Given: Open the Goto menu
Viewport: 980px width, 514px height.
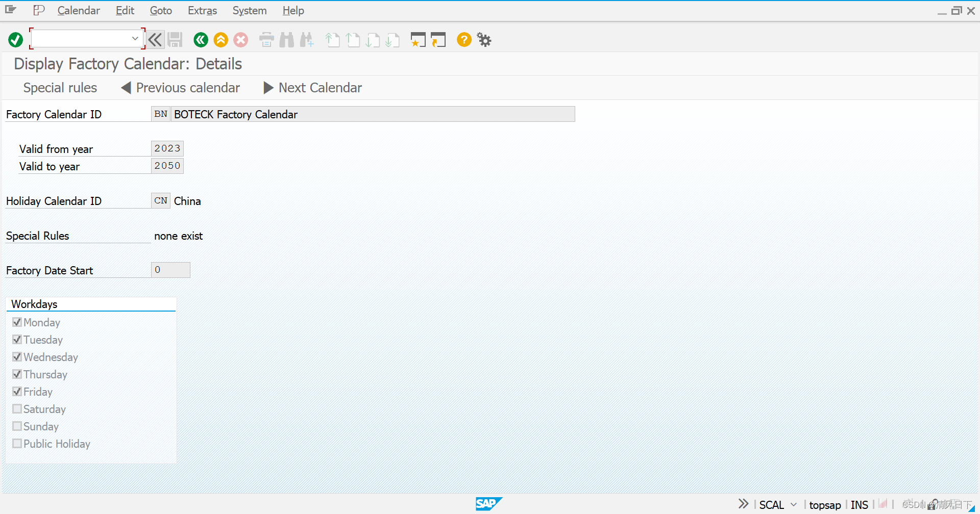Looking at the screenshot, I should coord(161,10).
